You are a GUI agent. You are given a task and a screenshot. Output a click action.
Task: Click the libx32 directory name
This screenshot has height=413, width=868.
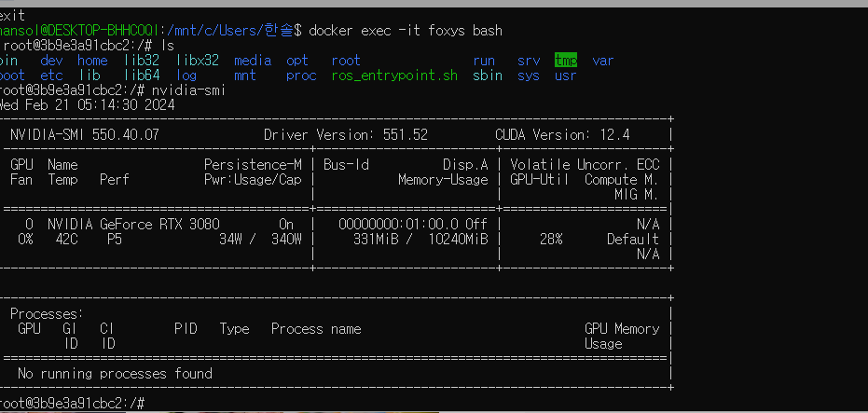click(x=198, y=61)
